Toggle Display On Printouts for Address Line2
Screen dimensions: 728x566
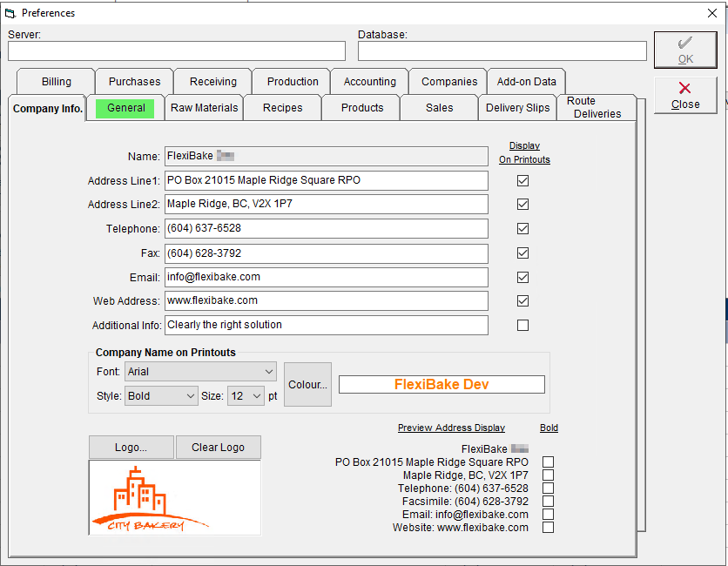(x=522, y=205)
